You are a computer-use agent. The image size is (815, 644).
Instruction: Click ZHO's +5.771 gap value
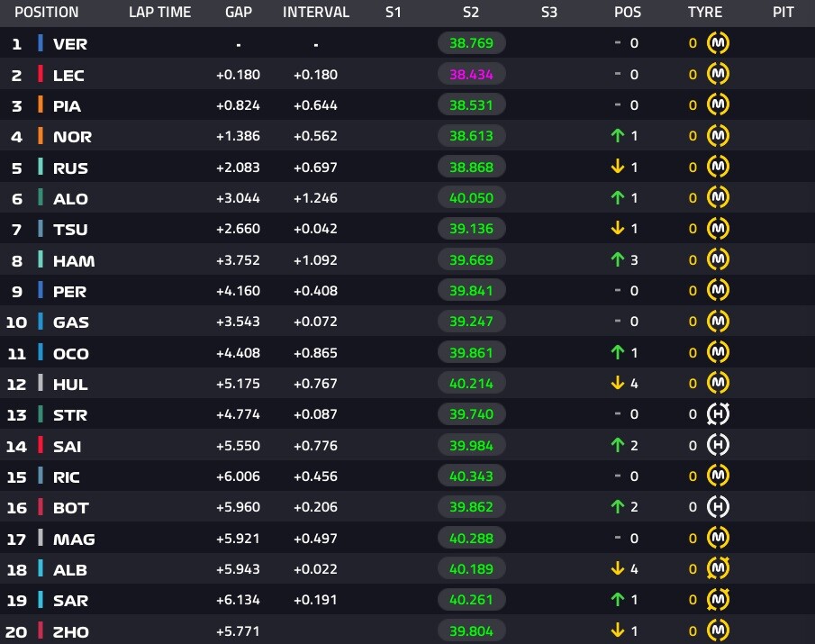(x=238, y=631)
